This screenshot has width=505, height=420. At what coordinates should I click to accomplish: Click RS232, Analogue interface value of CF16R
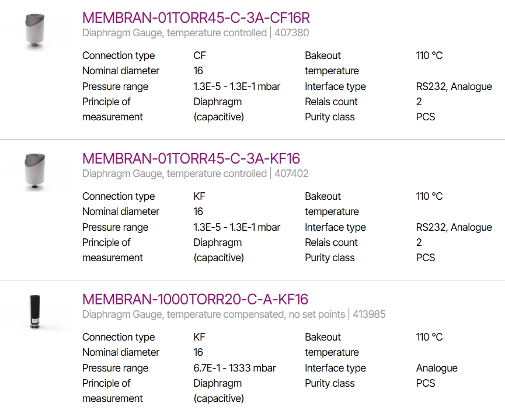(454, 86)
